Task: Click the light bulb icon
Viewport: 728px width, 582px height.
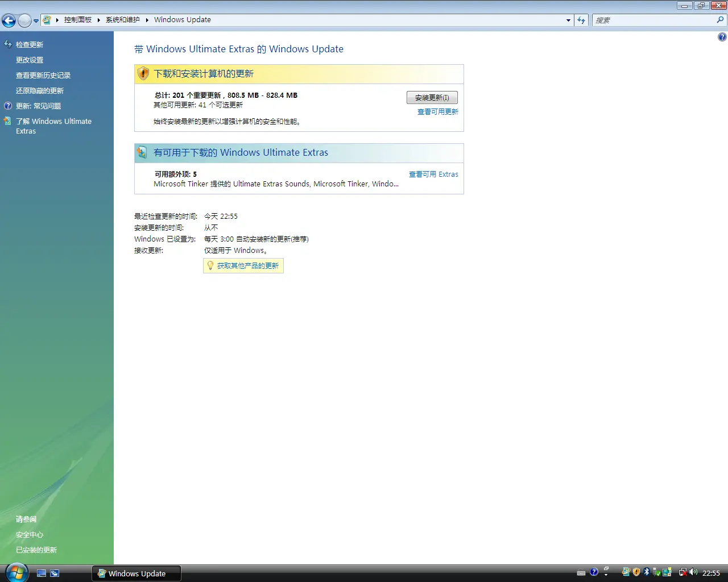Action: click(x=210, y=265)
